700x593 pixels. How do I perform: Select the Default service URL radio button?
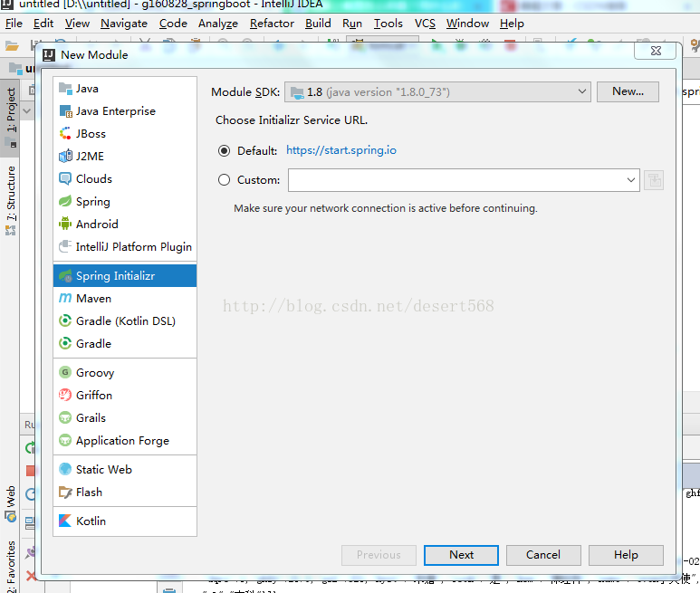(x=224, y=151)
